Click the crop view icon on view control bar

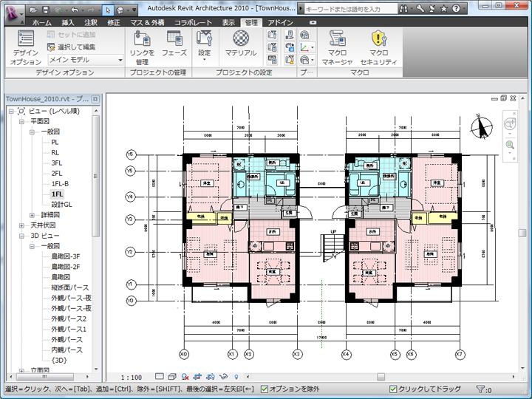coord(198,377)
